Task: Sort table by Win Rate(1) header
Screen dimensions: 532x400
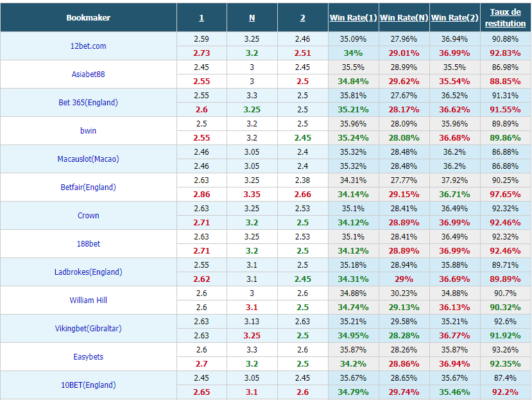Action: (353, 18)
